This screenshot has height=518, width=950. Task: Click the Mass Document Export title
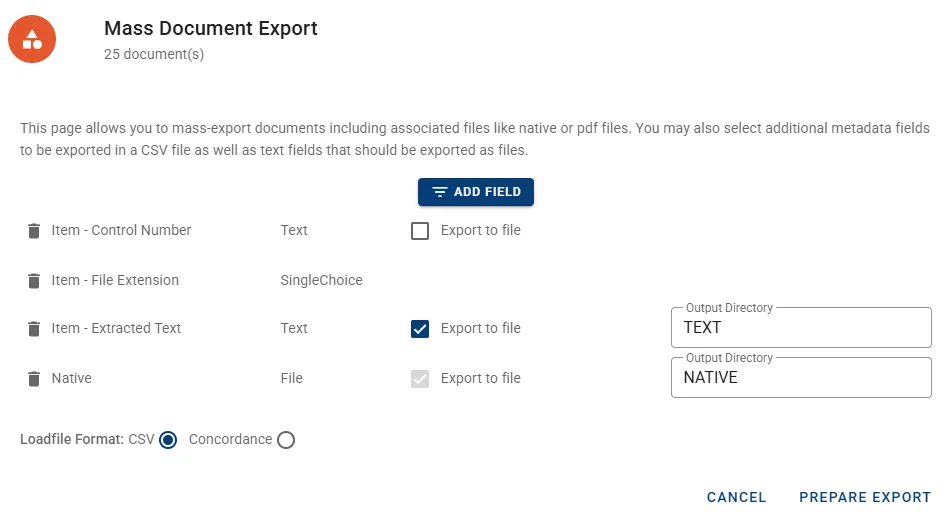click(x=211, y=28)
